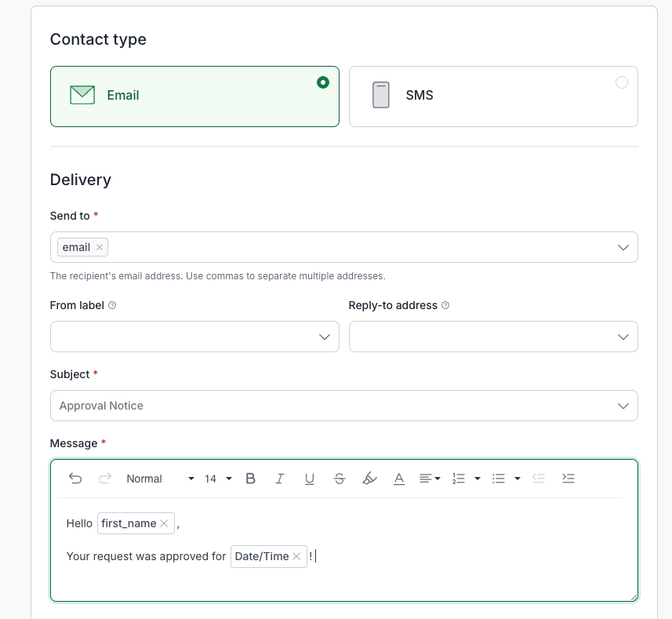Image resolution: width=672 pixels, height=619 pixels.
Task: Click the increase indent icon
Action: click(568, 479)
